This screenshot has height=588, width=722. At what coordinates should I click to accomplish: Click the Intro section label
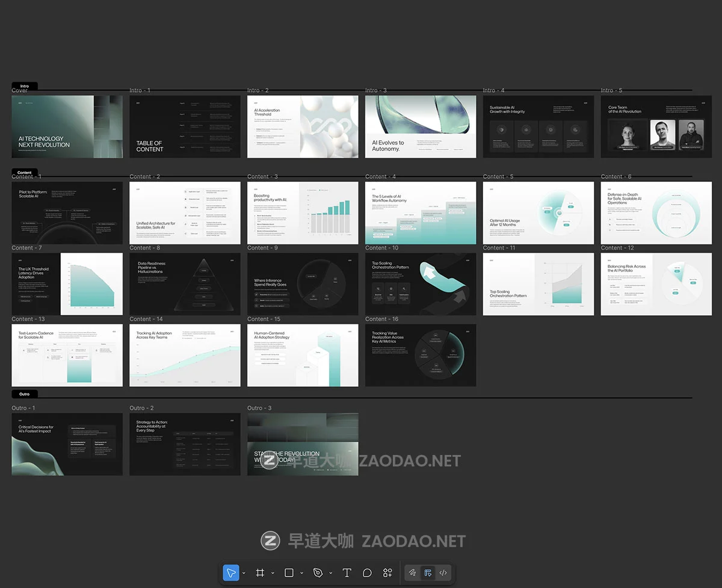click(25, 86)
